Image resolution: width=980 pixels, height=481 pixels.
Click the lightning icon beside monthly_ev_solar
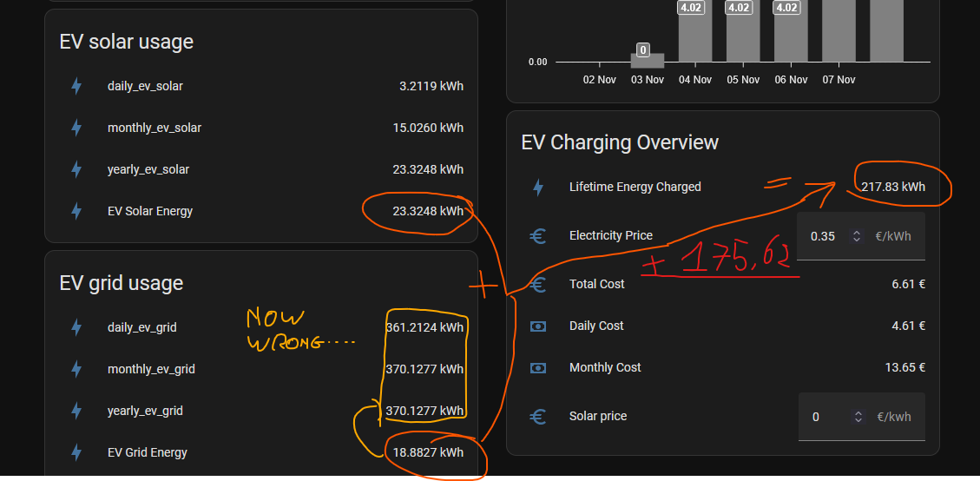pos(76,128)
